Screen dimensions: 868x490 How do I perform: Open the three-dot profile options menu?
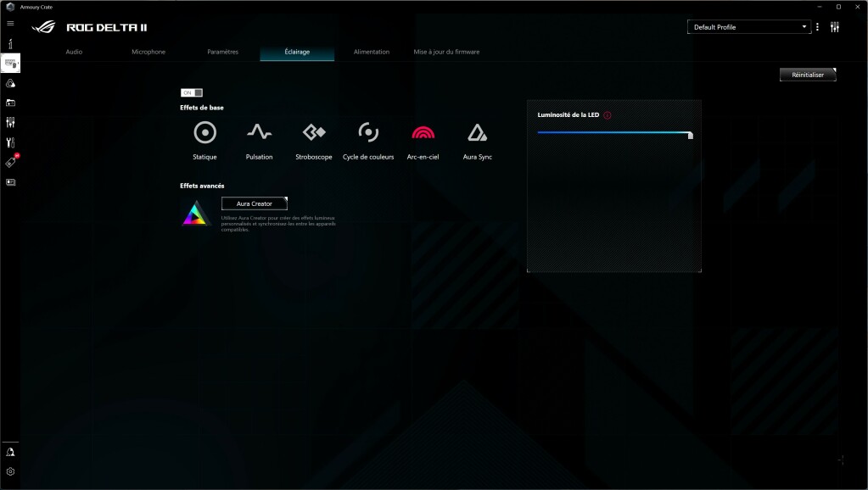(x=818, y=27)
